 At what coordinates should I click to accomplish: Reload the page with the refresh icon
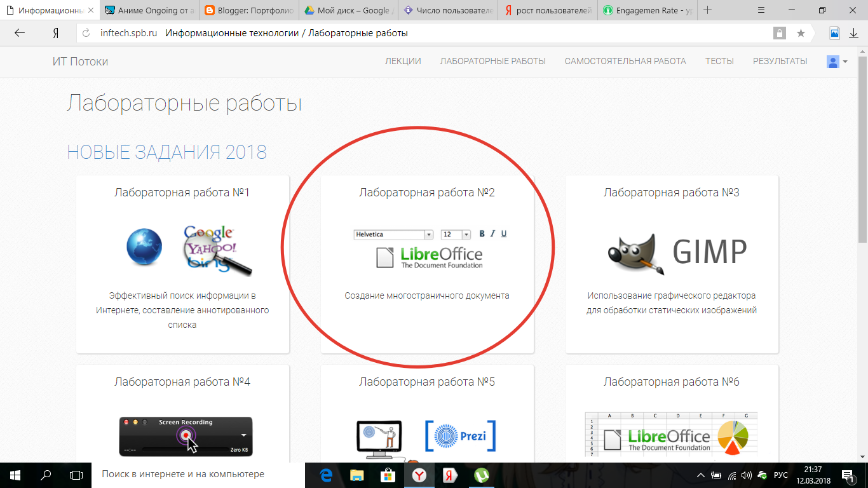[x=87, y=33]
